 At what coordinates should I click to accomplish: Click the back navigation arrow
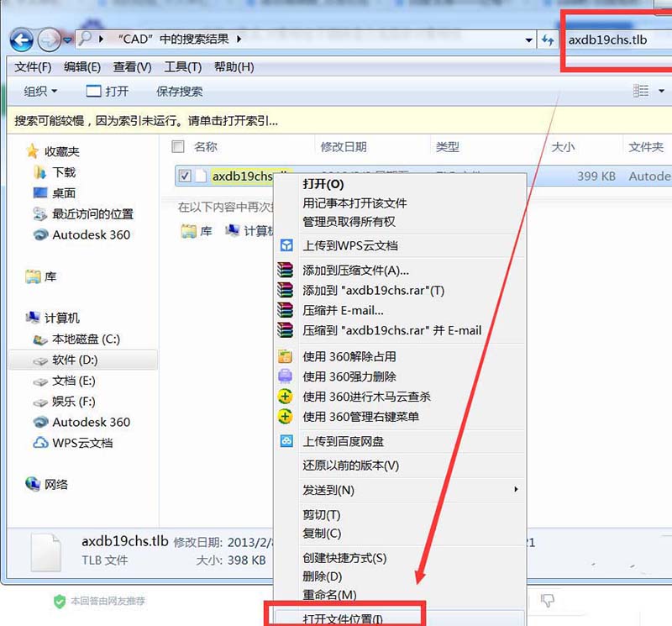click(x=20, y=39)
